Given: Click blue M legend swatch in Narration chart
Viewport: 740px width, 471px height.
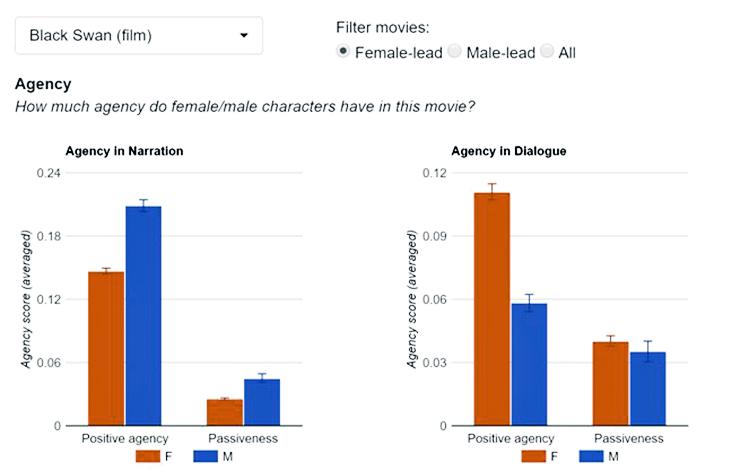Looking at the screenshot, I should pyautogui.click(x=205, y=456).
